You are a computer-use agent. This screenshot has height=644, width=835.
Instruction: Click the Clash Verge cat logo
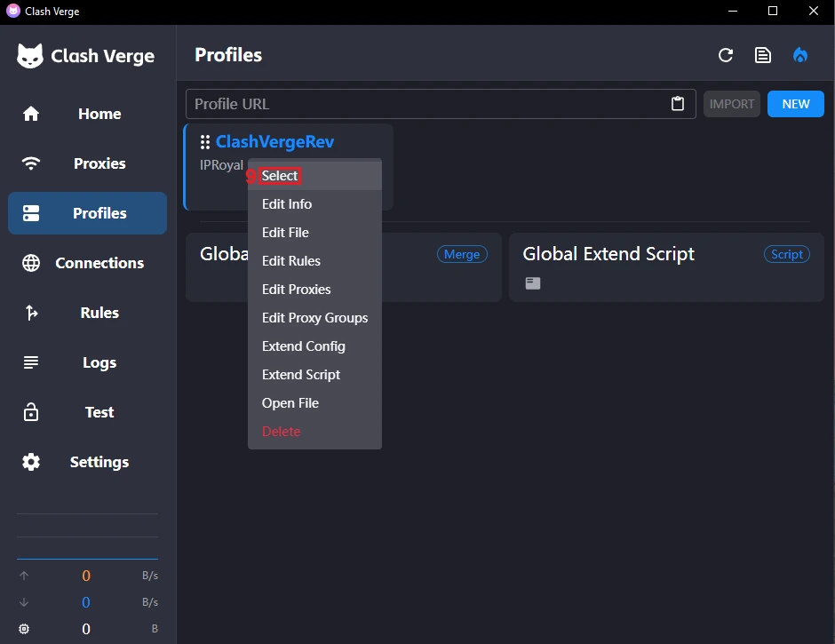(30, 56)
